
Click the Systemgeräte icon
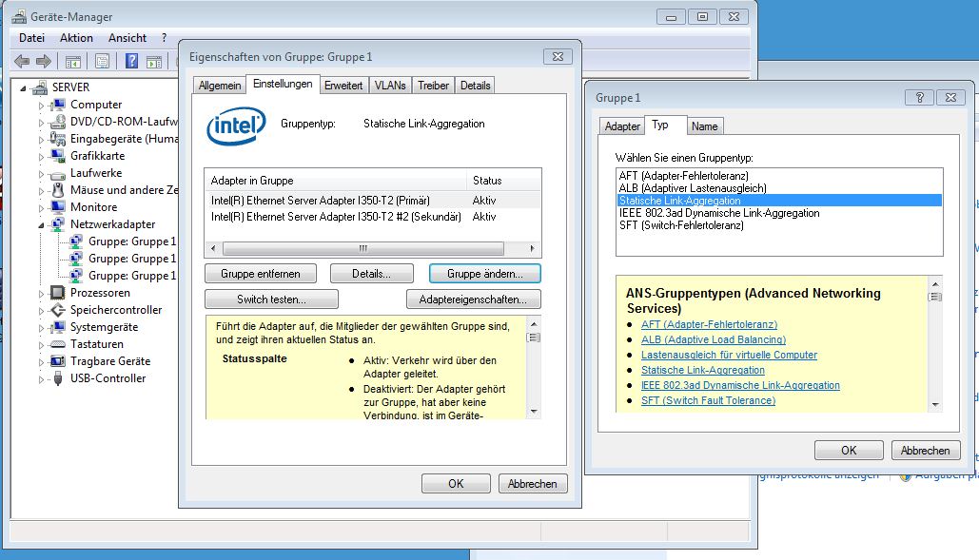[x=58, y=327]
